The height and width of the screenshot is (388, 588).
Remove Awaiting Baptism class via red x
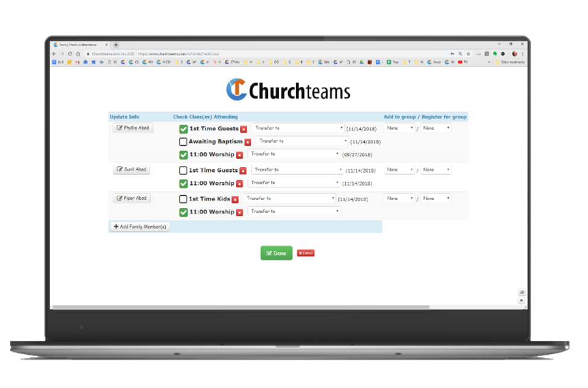tap(247, 142)
